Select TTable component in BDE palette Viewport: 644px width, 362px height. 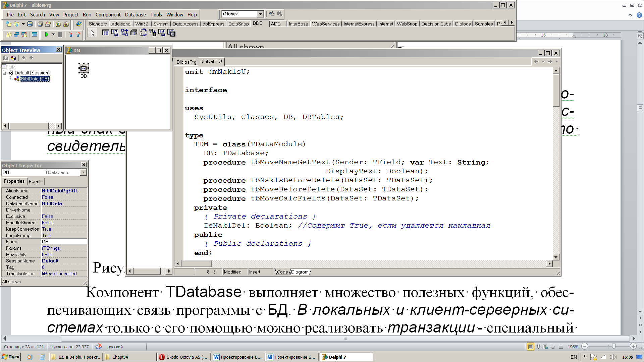tap(106, 33)
